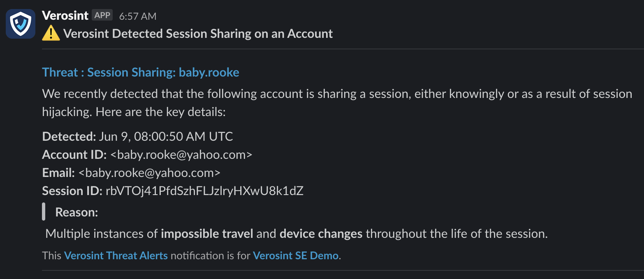644x279 pixels.
Task: Open the Verosint SE Demo link
Action: click(296, 256)
